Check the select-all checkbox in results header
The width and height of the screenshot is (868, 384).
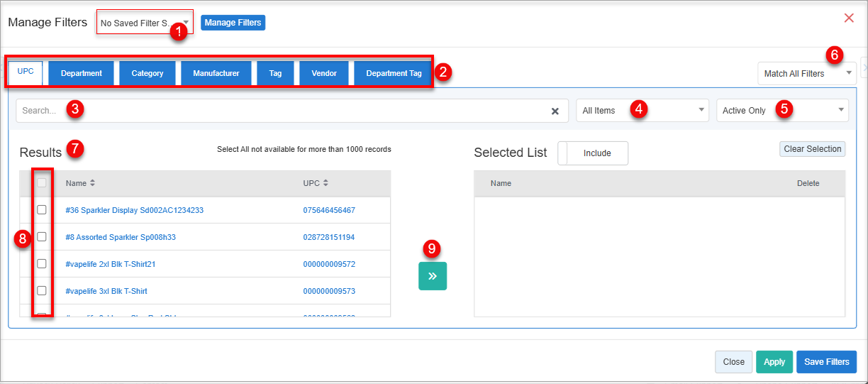point(42,183)
